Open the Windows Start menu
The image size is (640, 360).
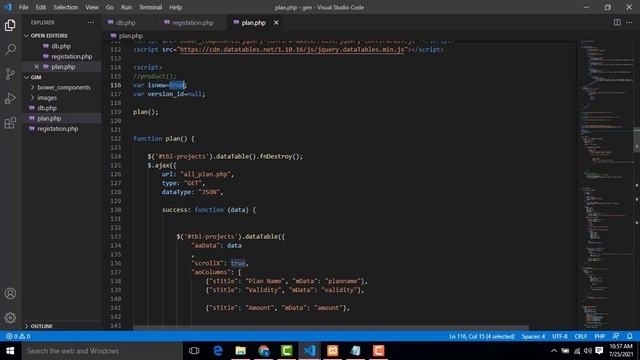click(10, 351)
